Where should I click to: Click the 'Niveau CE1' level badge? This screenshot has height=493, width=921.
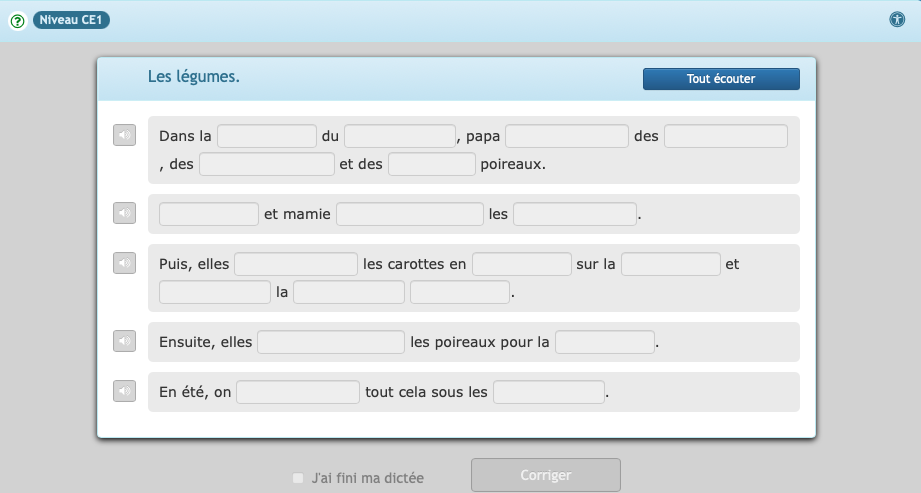coord(71,20)
